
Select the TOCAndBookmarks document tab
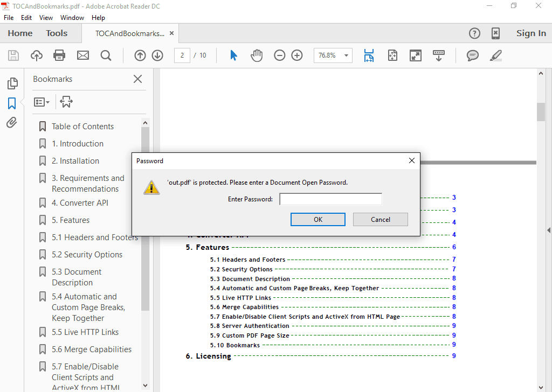click(129, 33)
